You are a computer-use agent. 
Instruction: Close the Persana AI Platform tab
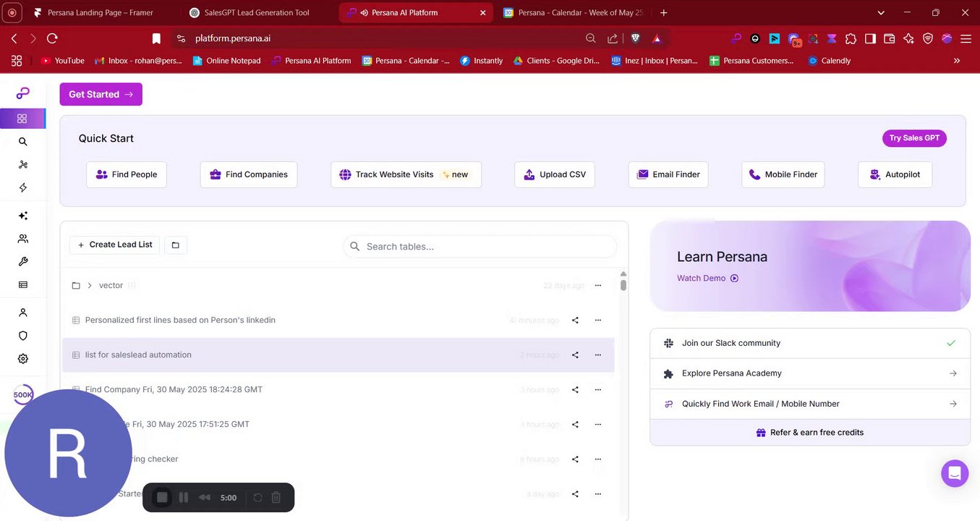pyautogui.click(x=483, y=12)
